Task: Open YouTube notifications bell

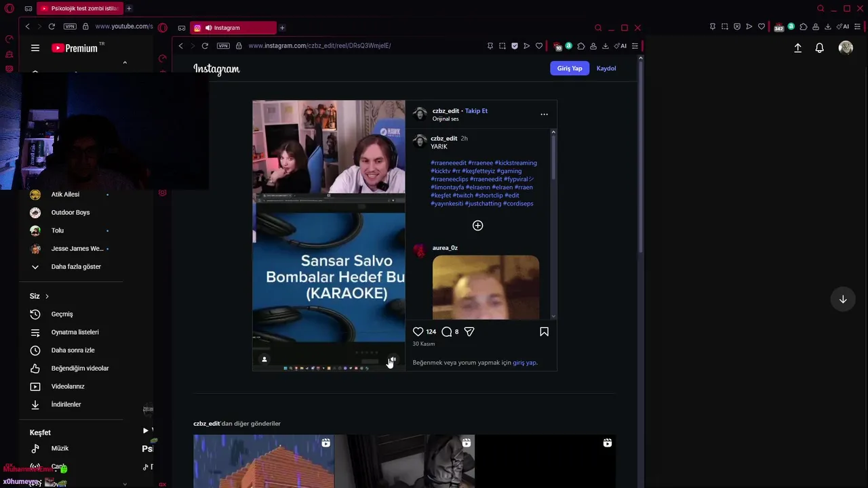Action: (819, 48)
